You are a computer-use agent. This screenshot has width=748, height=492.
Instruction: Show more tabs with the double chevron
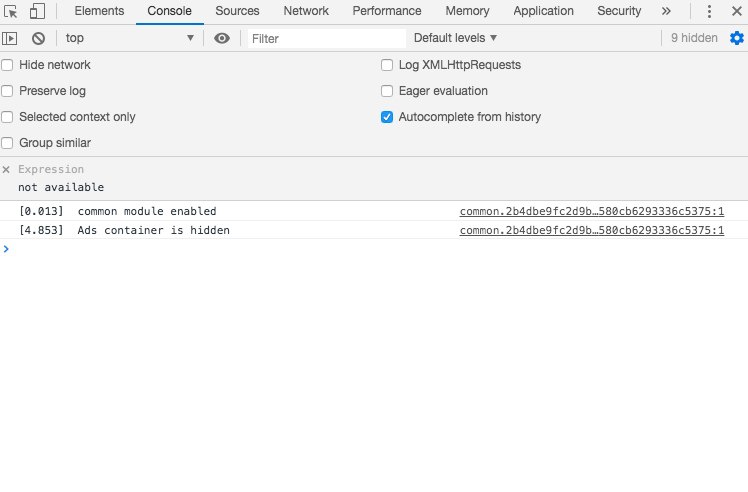[x=668, y=12]
